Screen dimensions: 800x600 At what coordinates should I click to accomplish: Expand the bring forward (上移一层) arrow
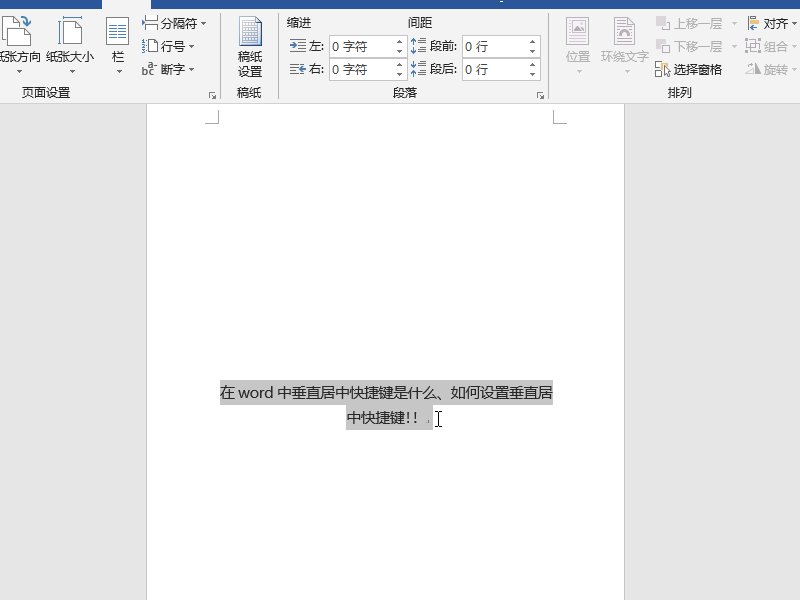(734, 23)
